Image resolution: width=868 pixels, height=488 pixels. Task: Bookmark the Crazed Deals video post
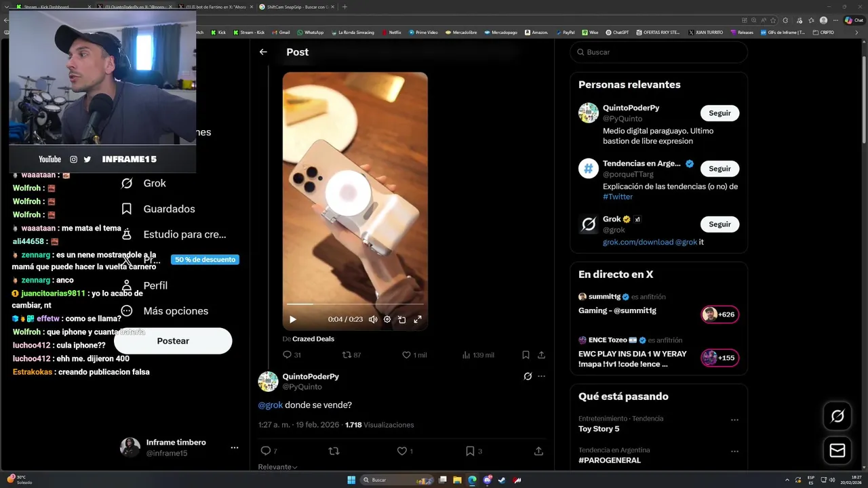pos(526,354)
